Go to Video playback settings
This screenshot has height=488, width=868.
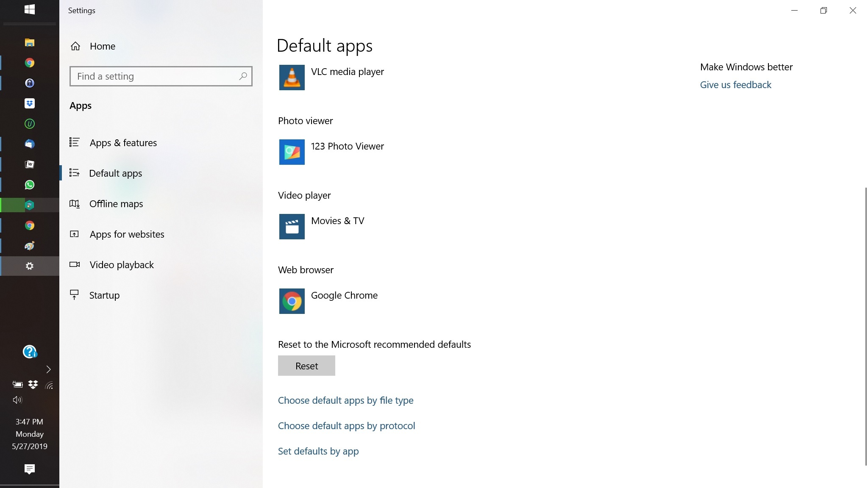(122, 265)
